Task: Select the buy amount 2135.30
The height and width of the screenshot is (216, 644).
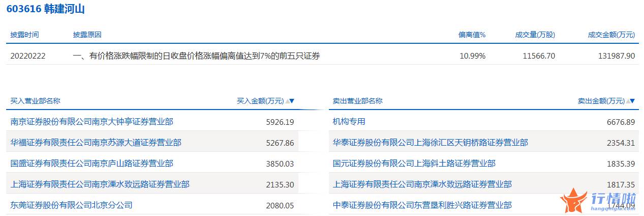Action: point(280,185)
